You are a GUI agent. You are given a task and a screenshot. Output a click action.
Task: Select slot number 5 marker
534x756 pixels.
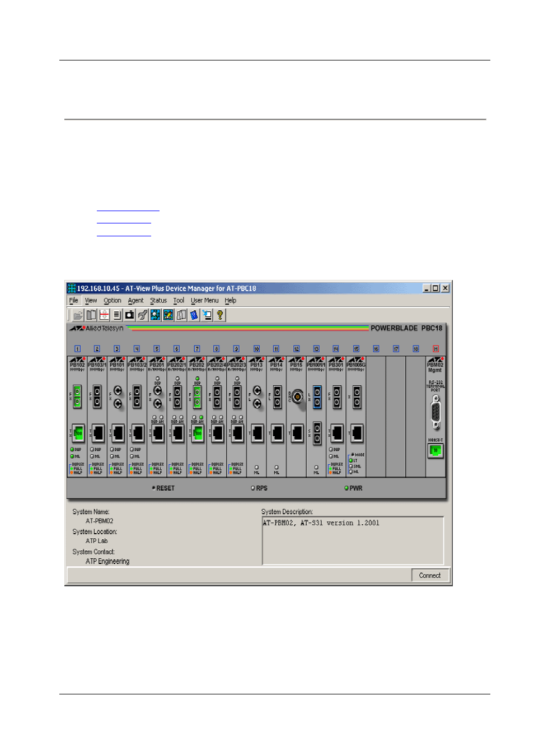157,349
